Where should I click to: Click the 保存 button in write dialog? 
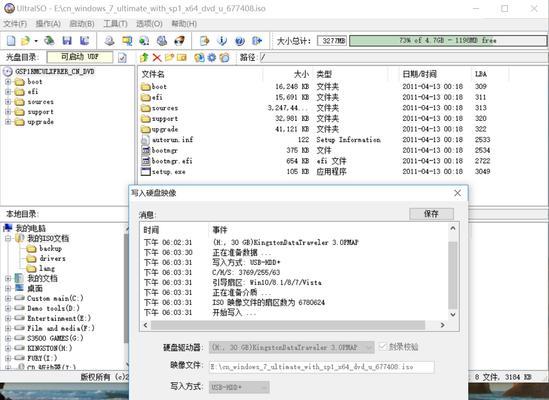pyautogui.click(x=431, y=214)
